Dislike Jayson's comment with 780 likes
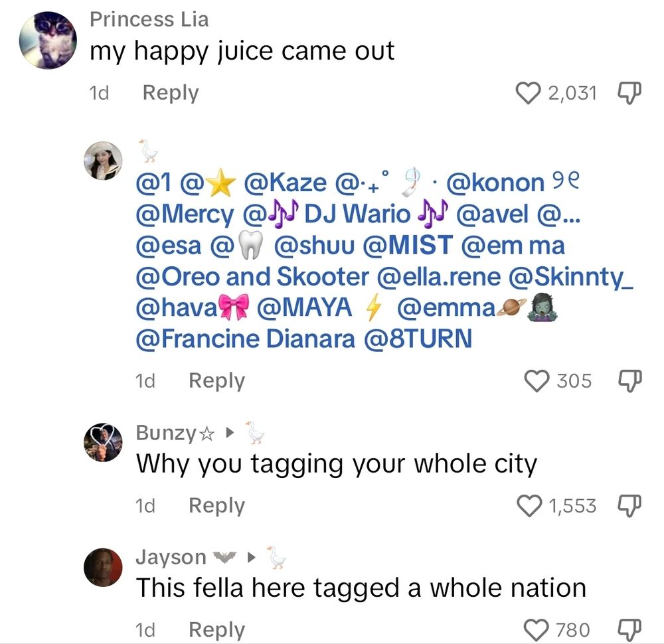664x644 pixels. (630, 629)
